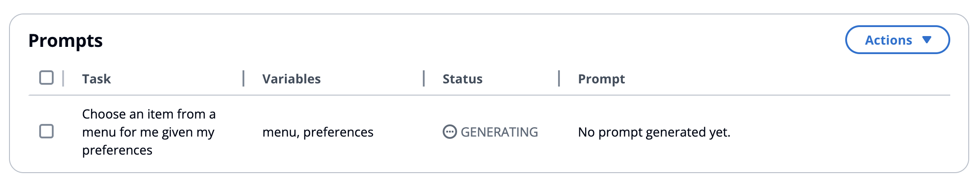This screenshot has width=980, height=183.
Task: Click the Actions dropdown triangle arrow
Action: pos(927,40)
